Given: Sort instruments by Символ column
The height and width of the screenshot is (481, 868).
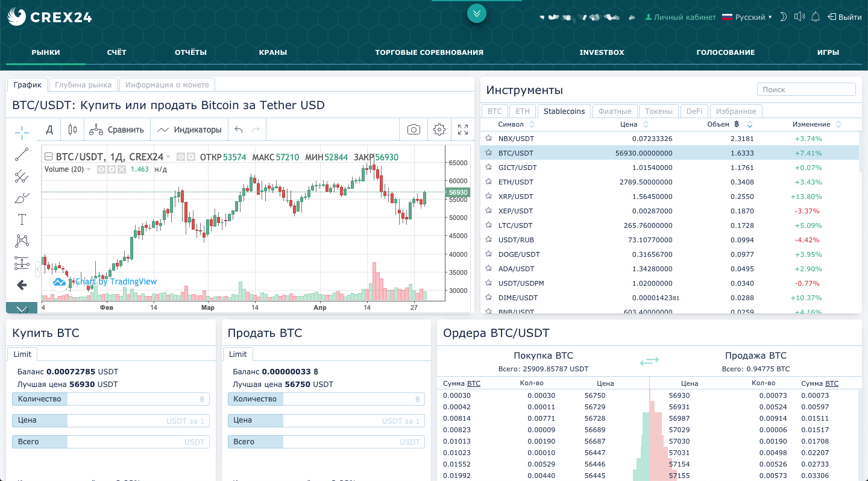Looking at the screenshot, I should 516,124.
